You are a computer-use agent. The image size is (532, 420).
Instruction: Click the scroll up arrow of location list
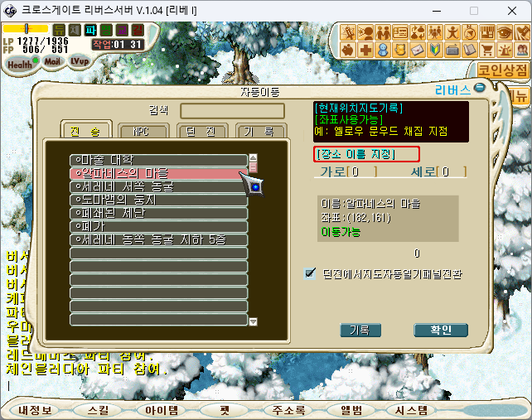(253, 157)
